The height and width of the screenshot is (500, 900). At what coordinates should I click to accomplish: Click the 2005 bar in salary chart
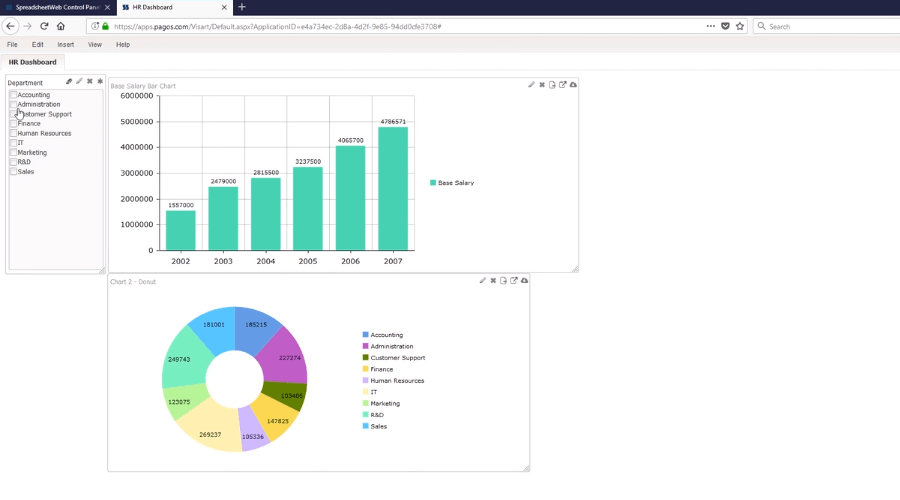308,208
